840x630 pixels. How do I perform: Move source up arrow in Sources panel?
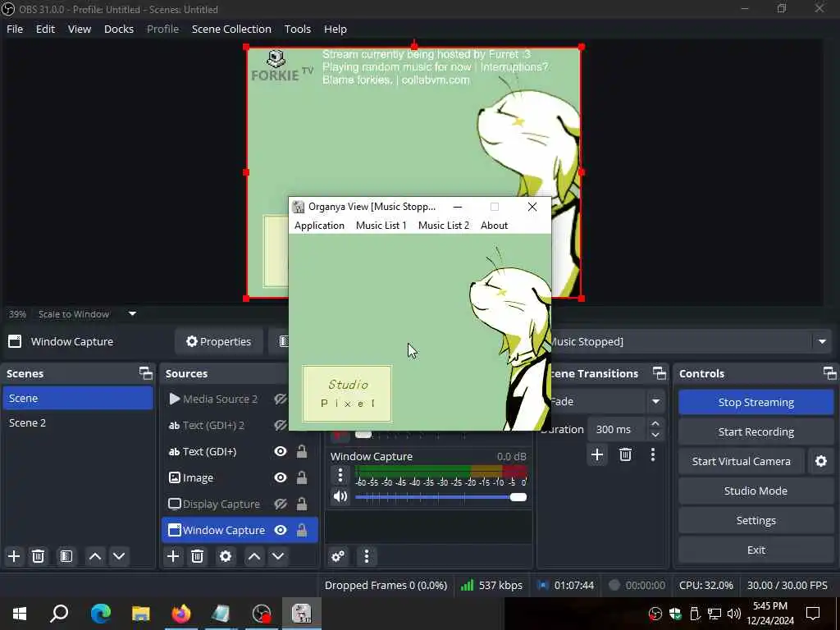click(254, 556)
